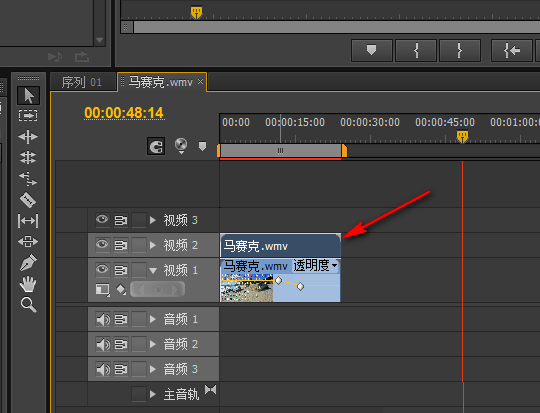
Task: Expand the 音频 1 track
Action: (153, 320)
